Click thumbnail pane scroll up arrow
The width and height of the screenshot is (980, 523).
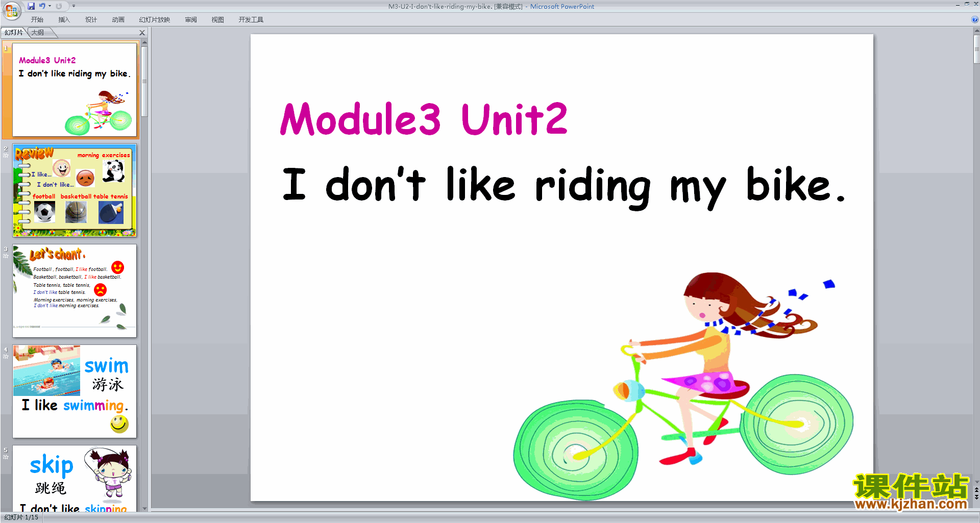click(144, 42)
